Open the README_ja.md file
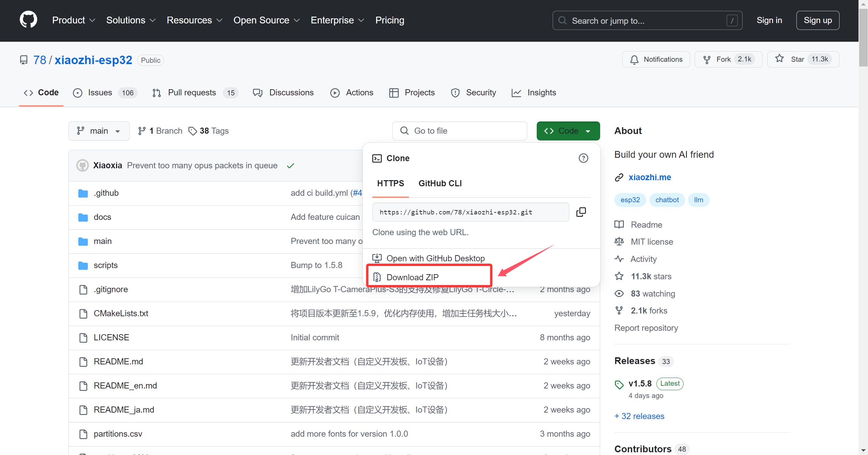Viewport: 868px width, 455px height. [124, 410]
